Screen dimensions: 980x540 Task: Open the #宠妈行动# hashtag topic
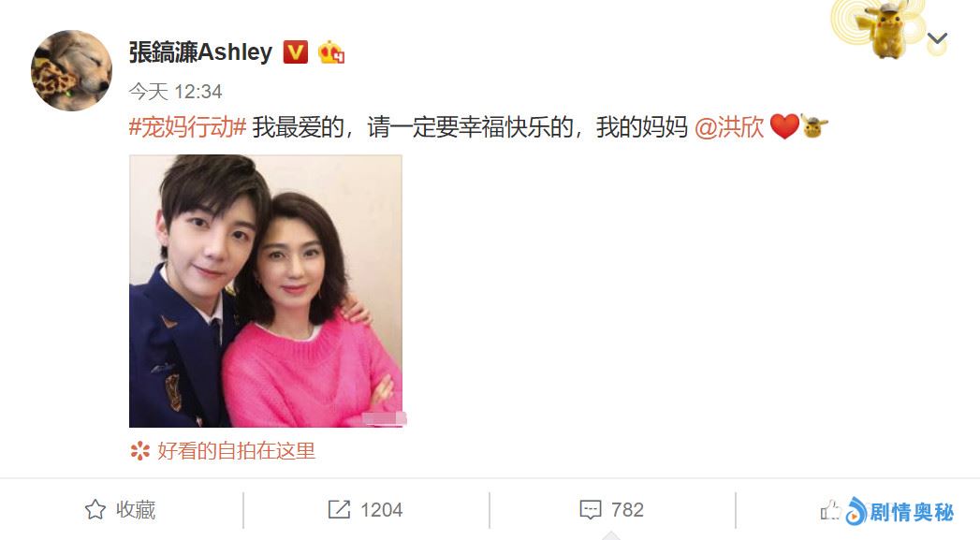pyautogui.click(x=187, y=127)
